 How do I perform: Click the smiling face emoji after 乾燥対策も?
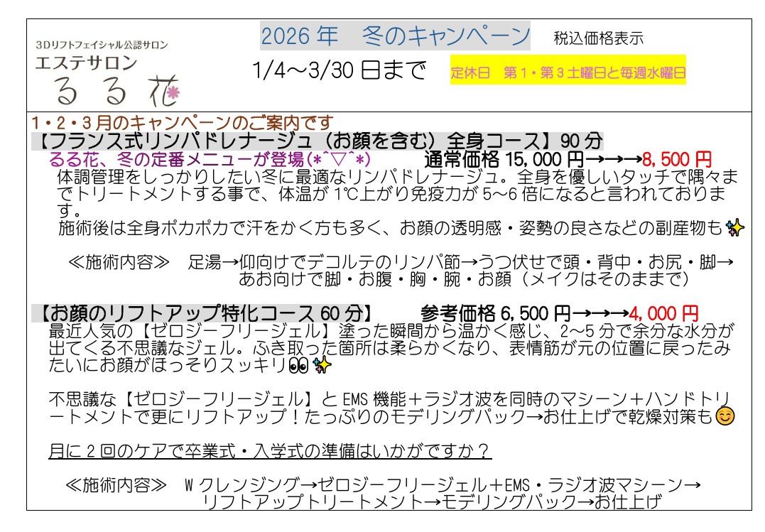[x=725, y=417]
